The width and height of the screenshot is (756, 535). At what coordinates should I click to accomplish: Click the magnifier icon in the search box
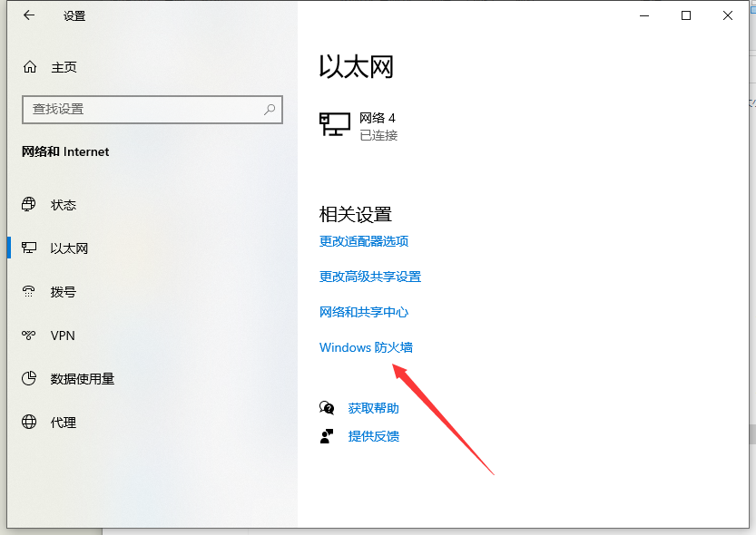click(270, 109)
